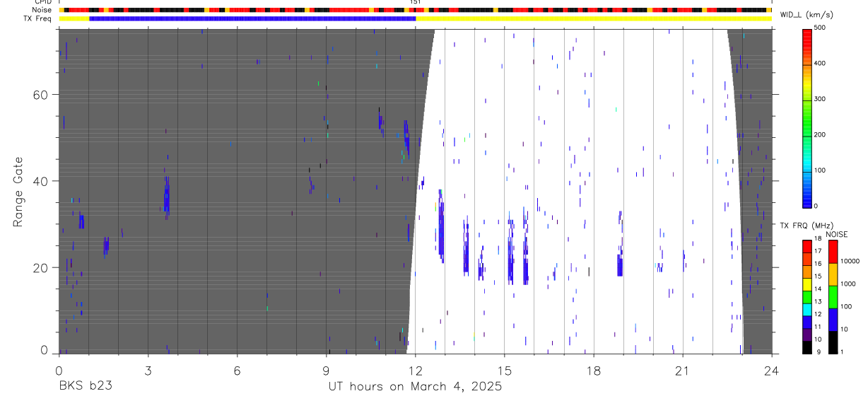Click the 9 tick on the TX FRQ legend
The height and width of the screenshot is (401, 868).
click(819, 351)
